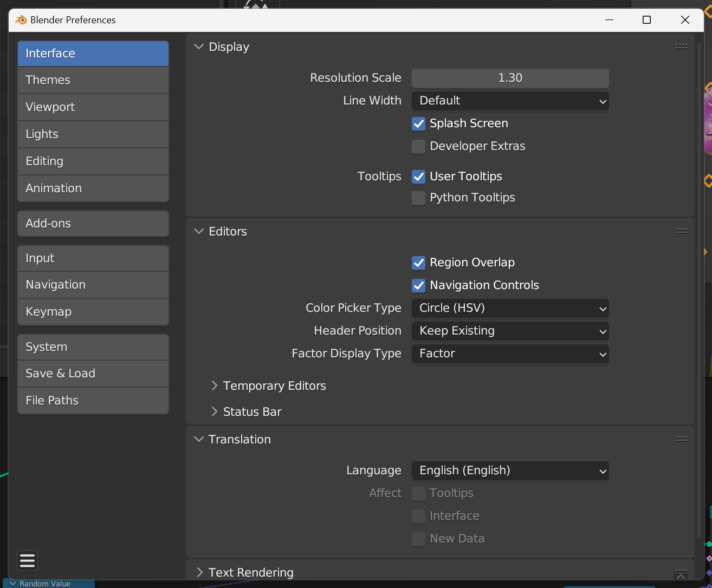Switch to the Themes tab

point(93,80)
